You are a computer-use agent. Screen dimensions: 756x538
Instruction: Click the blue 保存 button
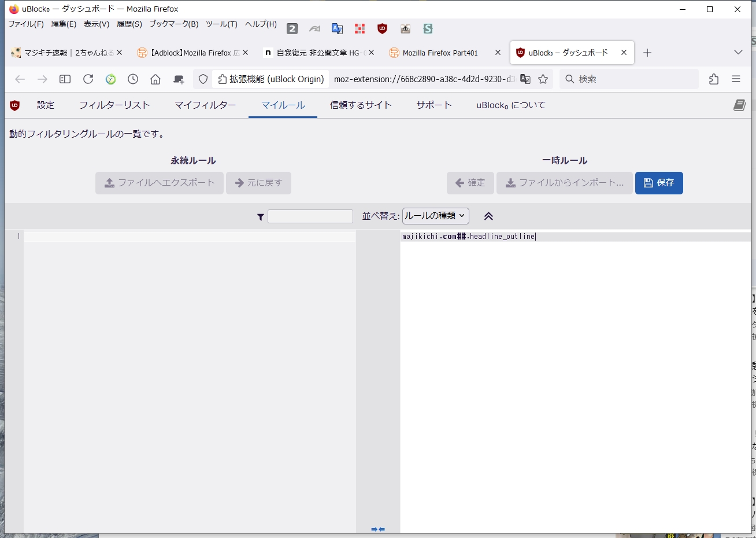tap(659, 183)
